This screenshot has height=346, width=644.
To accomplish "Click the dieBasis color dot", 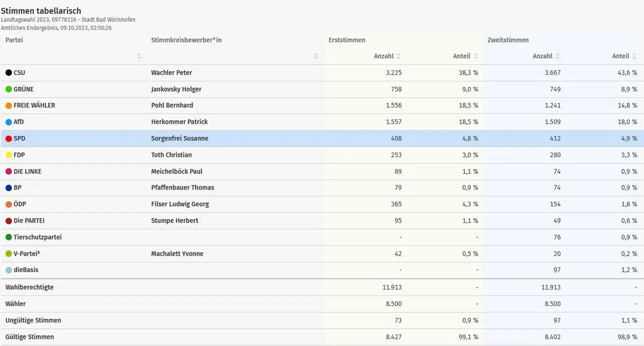I will pos(9,270).
